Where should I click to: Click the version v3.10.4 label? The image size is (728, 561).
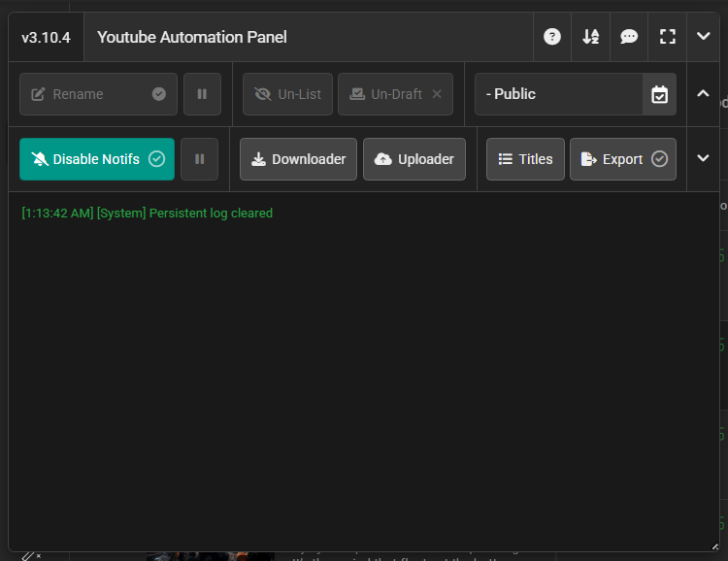coord(46,37)
